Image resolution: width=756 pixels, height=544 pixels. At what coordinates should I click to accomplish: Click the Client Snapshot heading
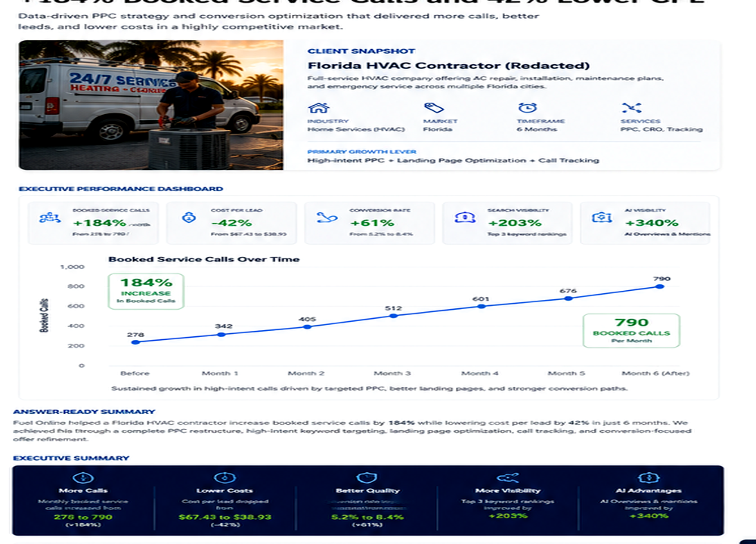361,51
